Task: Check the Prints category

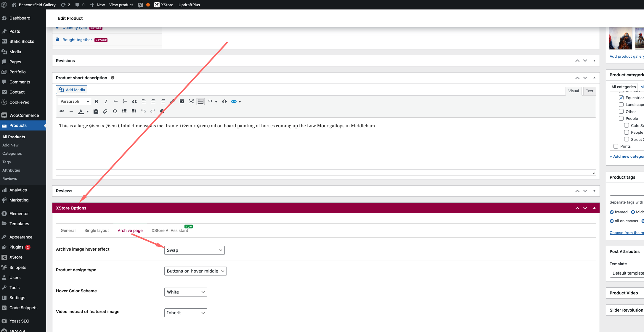Action: click(x=616, y=146)
